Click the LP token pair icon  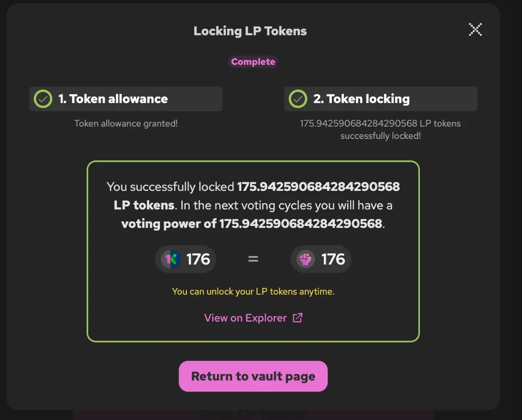point(171,259)
